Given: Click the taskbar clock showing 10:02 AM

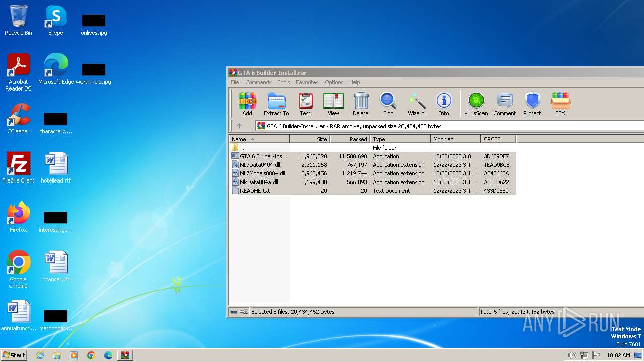Looking at the screenshot, I should tap(618, 355).
